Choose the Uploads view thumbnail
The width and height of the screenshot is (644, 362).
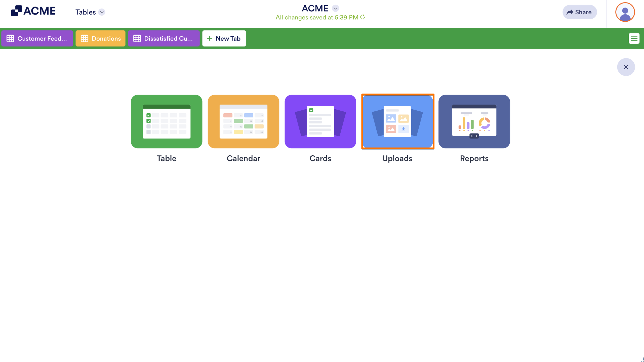(398, 121)
